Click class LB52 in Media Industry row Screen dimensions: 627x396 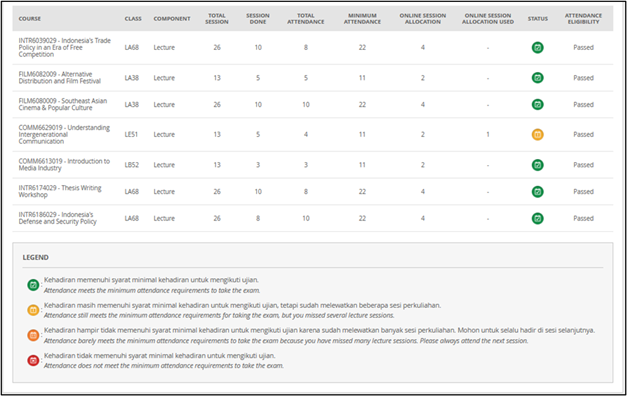132,165
